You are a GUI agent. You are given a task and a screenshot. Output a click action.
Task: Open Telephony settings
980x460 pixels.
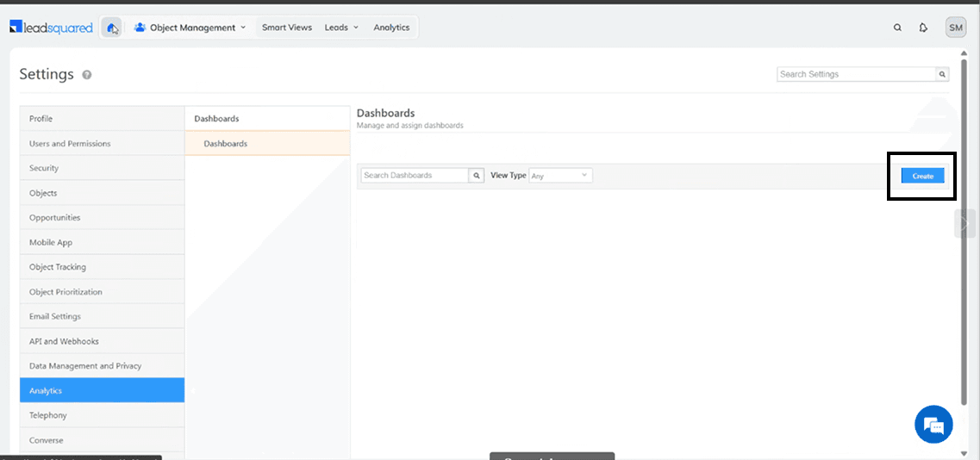click(x=102, y=415)
